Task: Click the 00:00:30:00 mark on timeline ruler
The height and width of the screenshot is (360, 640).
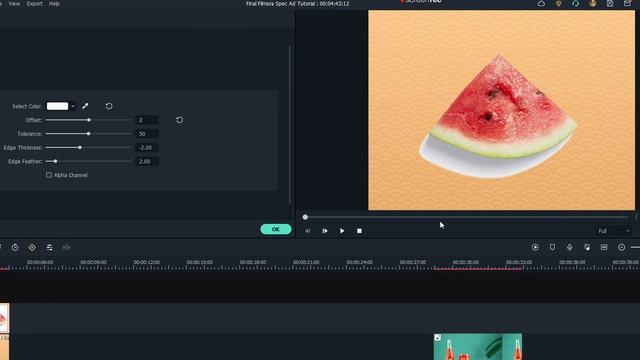Action: (466, 262)
